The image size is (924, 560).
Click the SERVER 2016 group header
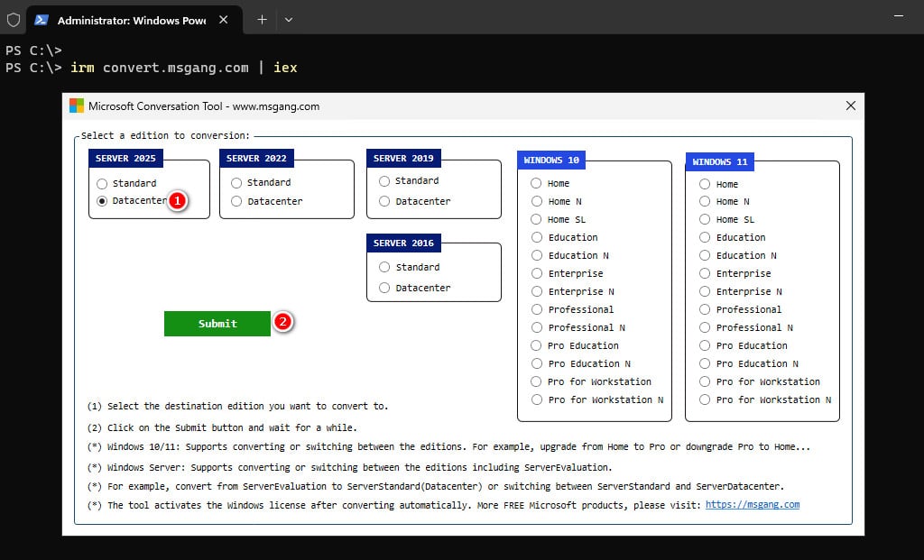[403, 243]
